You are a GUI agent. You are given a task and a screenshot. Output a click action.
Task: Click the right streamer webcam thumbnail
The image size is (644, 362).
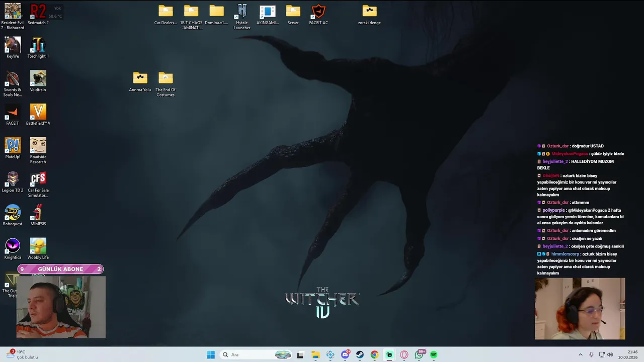(580, 309)
